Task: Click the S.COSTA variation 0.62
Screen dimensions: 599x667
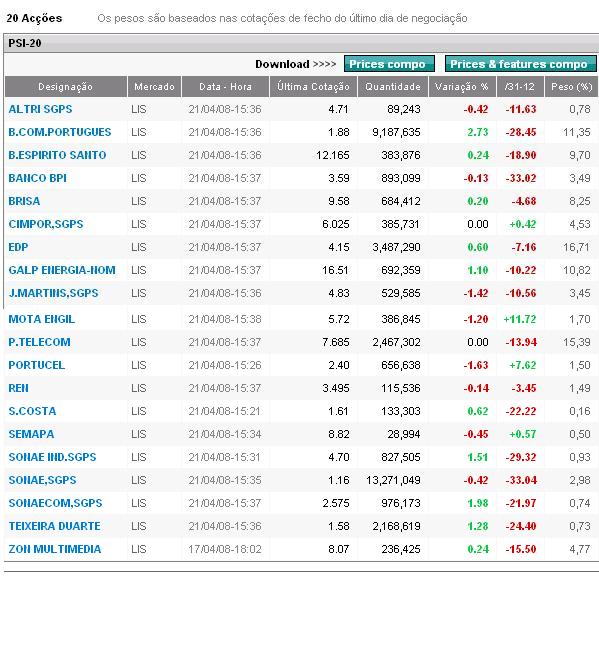Action: [x=478, y=411]
